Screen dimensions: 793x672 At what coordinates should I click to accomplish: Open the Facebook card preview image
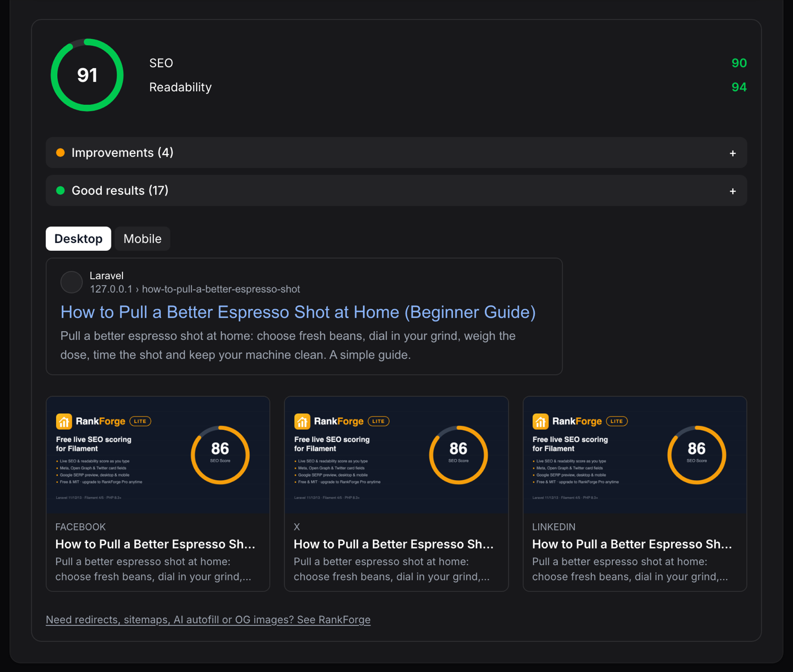coord(158,455)
